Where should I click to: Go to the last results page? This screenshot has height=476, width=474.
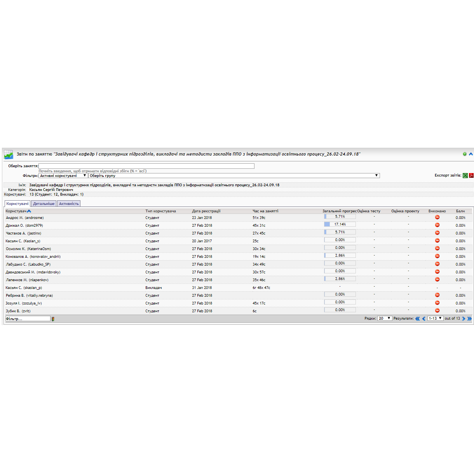[x=469, y=318]
